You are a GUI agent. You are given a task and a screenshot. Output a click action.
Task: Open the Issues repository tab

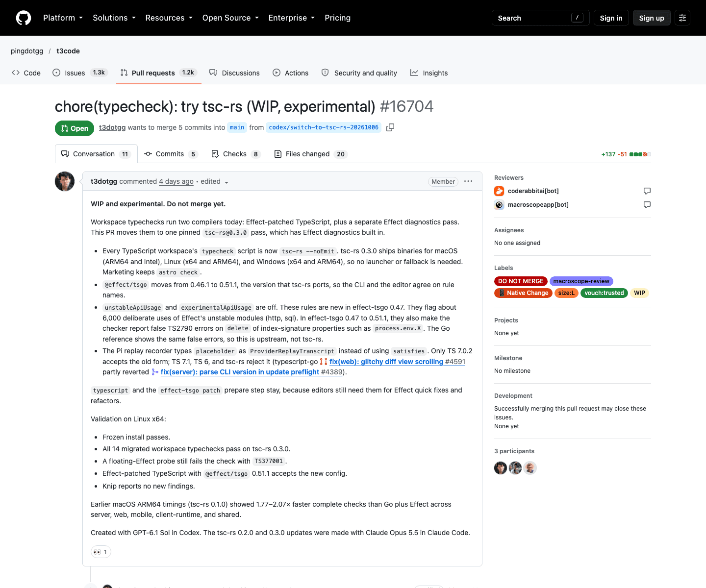(79, 73)
